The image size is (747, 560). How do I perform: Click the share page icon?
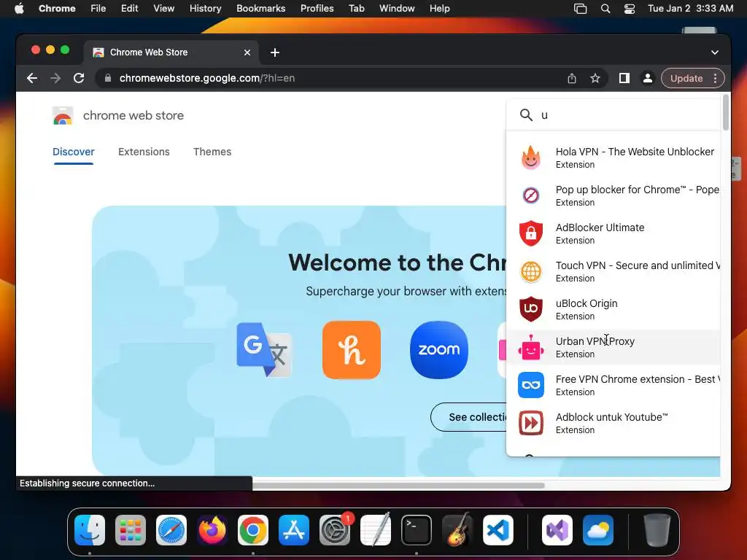[572, 78]
